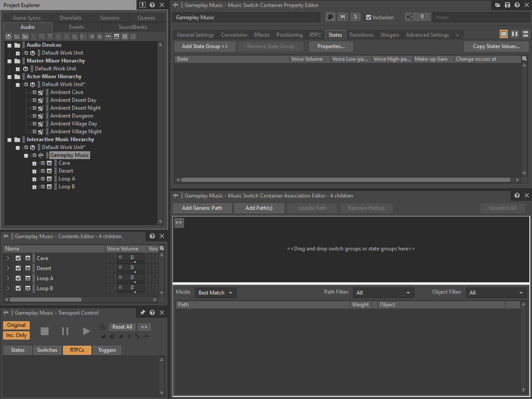Click the Add Path(s) button
Screen dimensions: 532x399
(x=259, y=208)
